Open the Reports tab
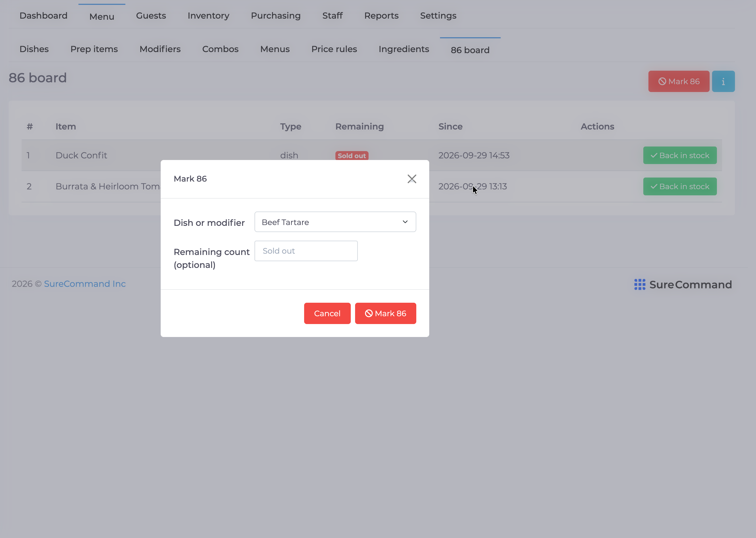 (381, 16)
